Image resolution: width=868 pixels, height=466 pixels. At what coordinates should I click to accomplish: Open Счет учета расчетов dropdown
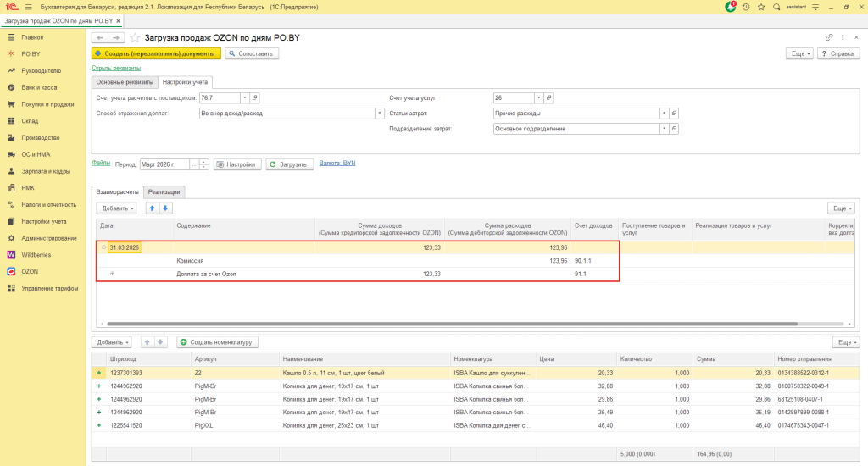pos(245,97)
